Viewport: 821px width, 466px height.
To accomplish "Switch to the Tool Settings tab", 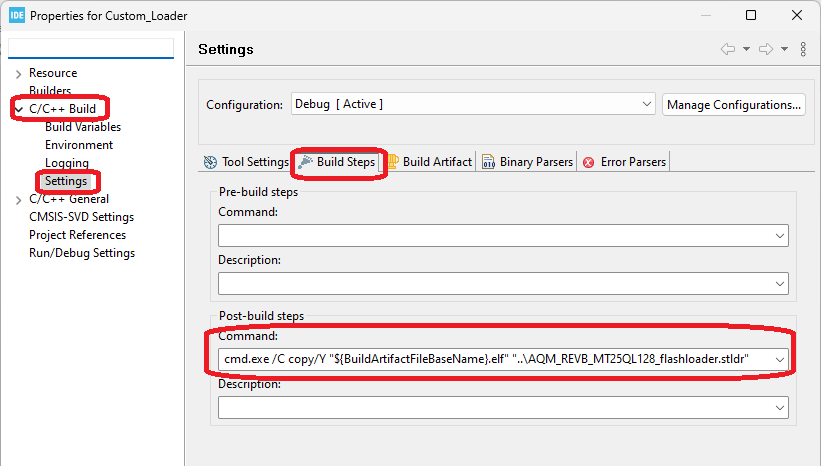I will click(x=246, y=162).
